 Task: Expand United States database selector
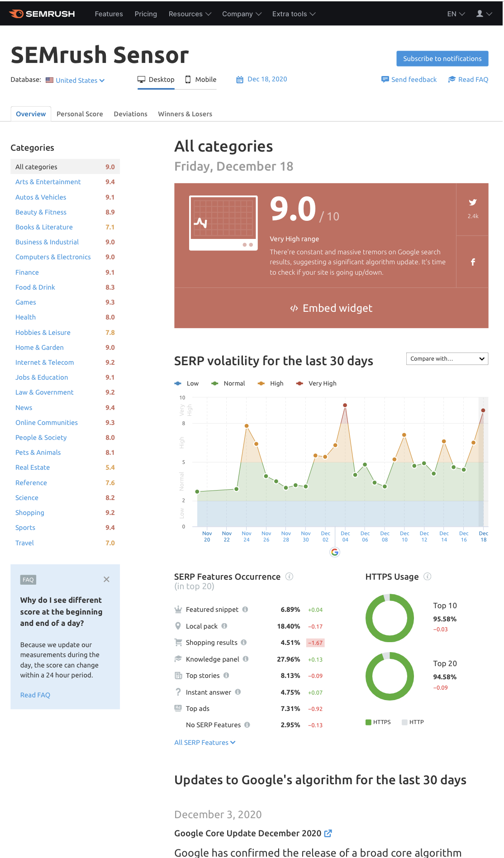tap(76, 81)
